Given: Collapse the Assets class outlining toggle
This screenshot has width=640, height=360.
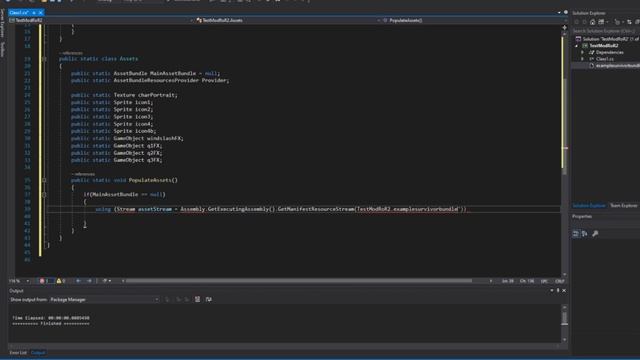Looking at the screenshot, I should coord(44,59).
